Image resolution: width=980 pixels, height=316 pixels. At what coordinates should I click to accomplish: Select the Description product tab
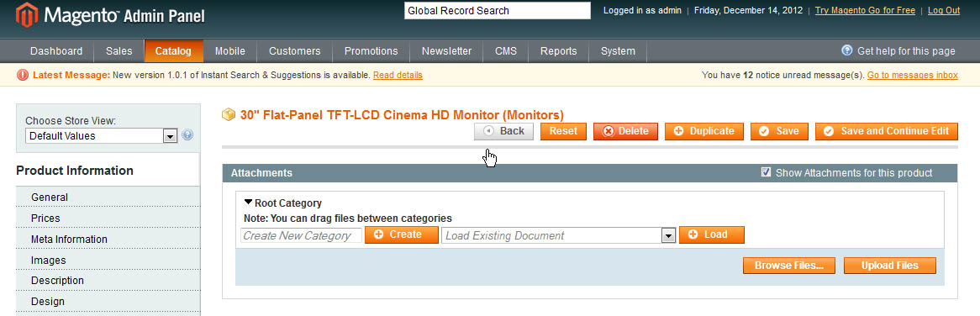(x=108, y=281)
